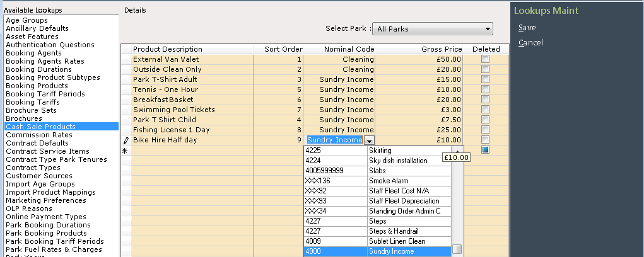
Task: Toggle Deleted checkbox for Fishing License 1 Day
Action: pos(486,130)
